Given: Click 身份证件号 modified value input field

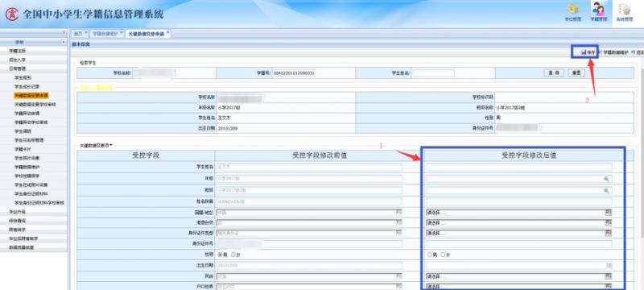Looking at the screenshot, I should tap(518, 244).
